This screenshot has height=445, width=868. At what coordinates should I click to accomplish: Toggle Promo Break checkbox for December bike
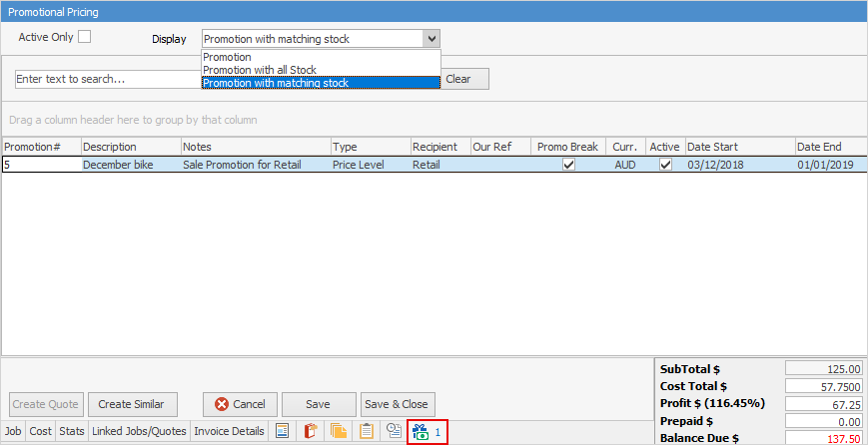pos(568,165)
